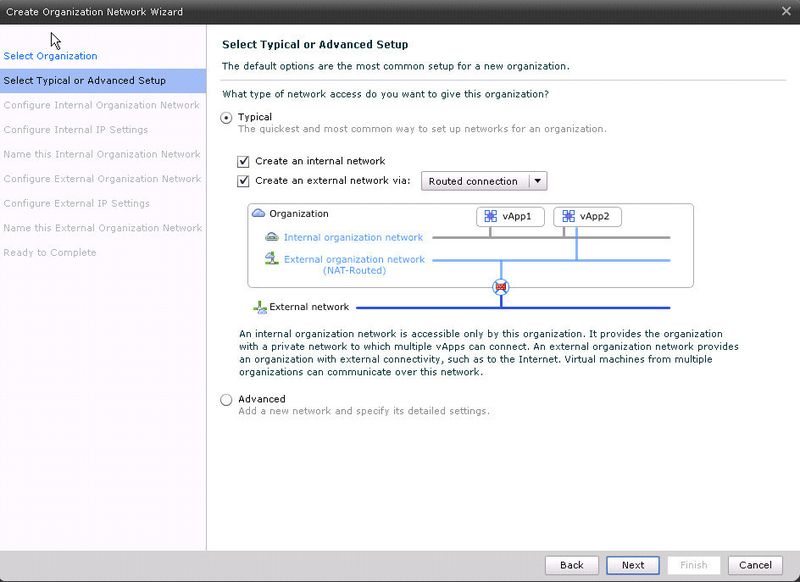Click the disabled Finish button
This screenshot has width=800, height=582.
point(693,565)
